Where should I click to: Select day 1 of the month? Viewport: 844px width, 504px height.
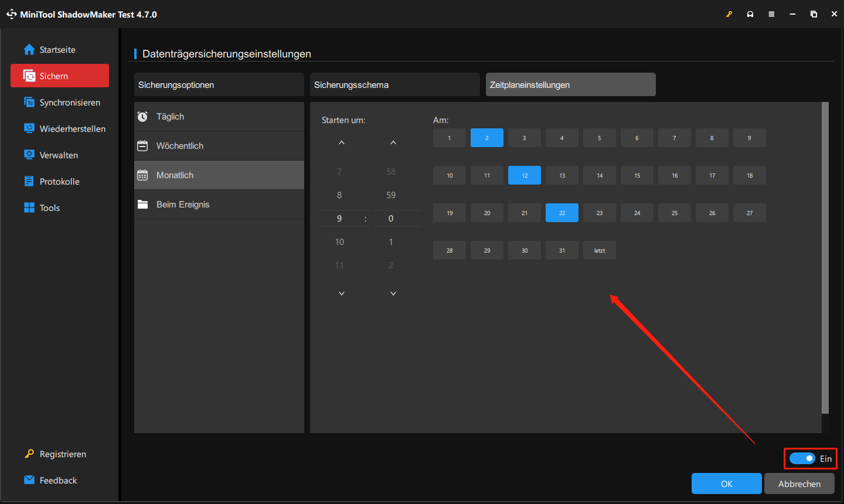point(450,138)
